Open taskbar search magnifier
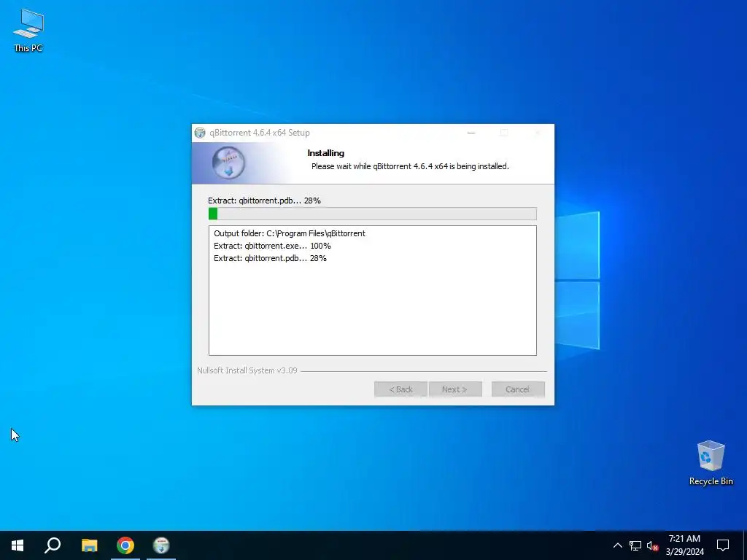The image size is (747, 560). tap(53, 545)
